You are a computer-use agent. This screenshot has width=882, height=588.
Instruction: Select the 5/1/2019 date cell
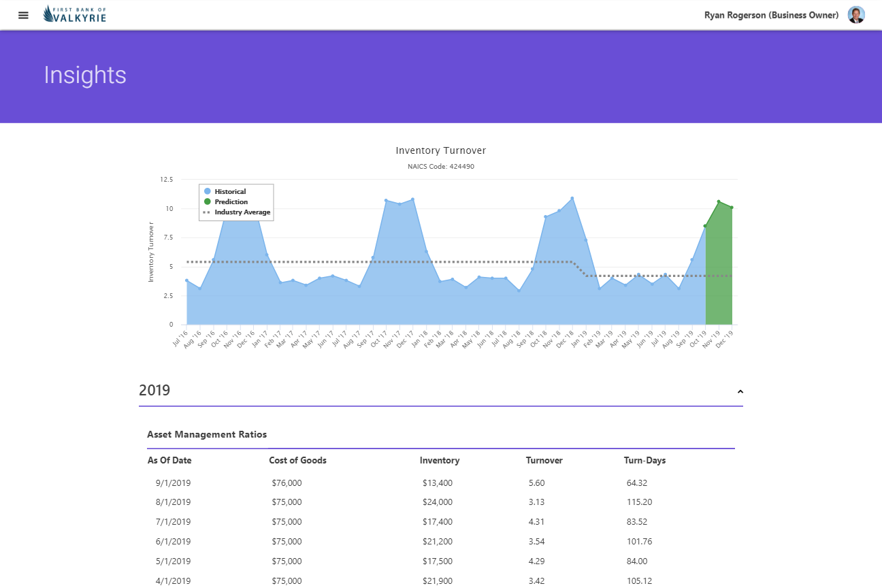click(x=173, y=561)
